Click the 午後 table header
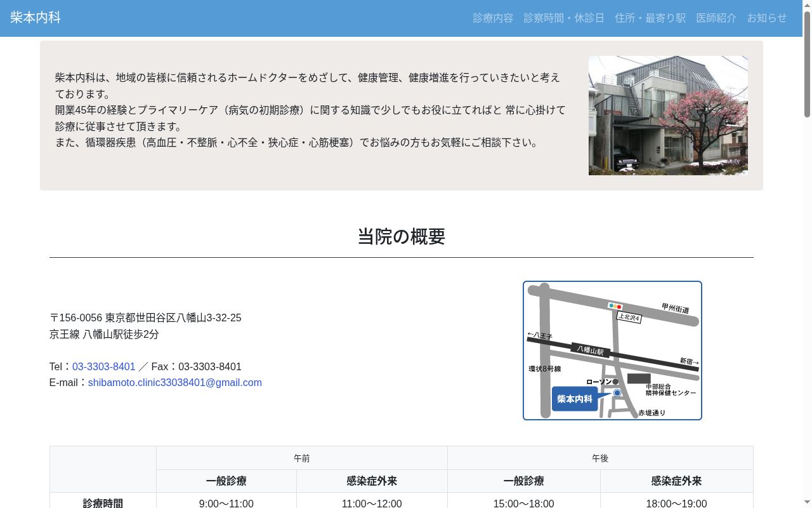This screenshot has width=812, height=508. (x=600, y=458)
